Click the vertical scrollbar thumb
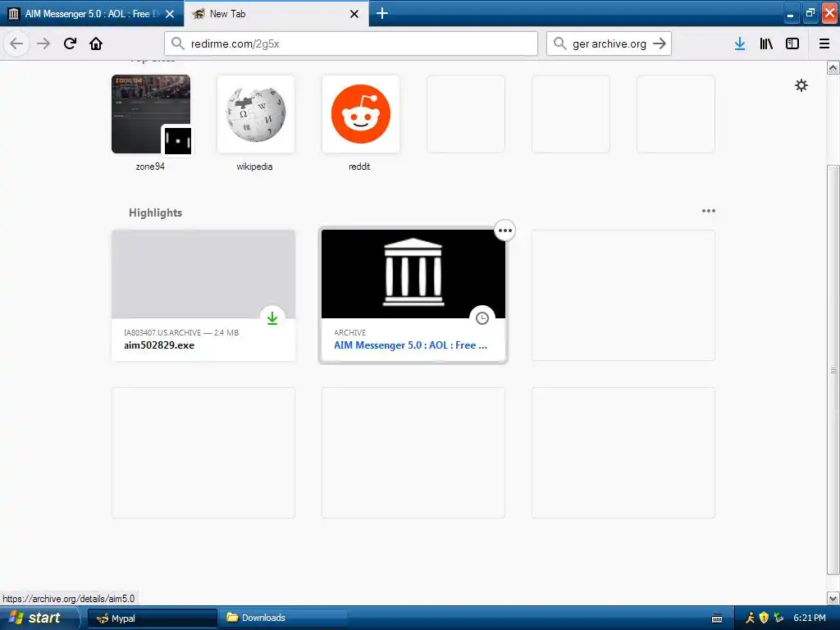The width and height of the screenshot is (840, 630). [x=833, y=370]
